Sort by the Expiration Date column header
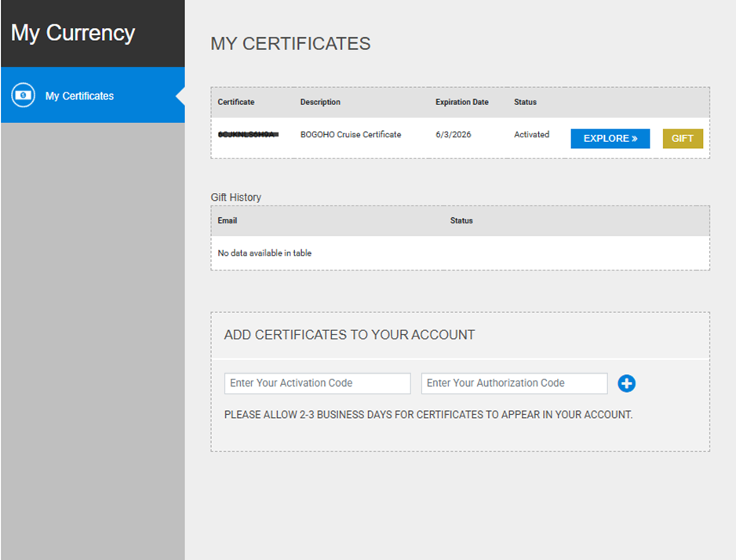Screen dimensions: 736x560 coord(461,103)
